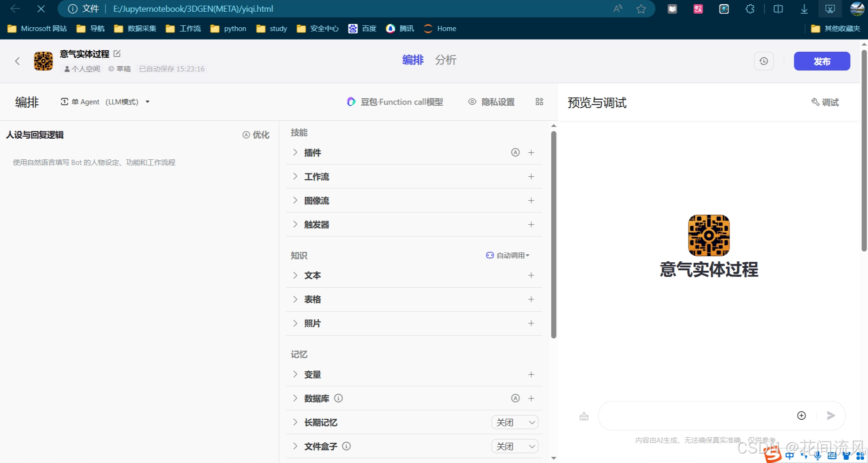Click the browser address bar URL
This screenshot has height=463, width=868.
(x=193, y=9)
